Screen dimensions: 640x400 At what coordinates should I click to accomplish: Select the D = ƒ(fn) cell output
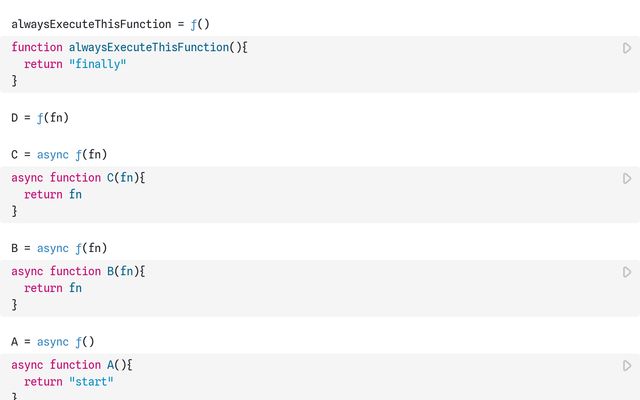[x=39, y=117]
